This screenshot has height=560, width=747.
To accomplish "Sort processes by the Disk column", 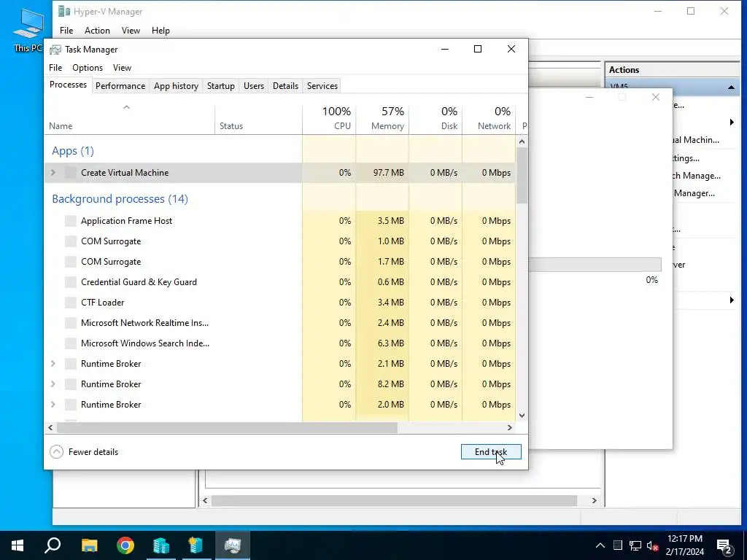I will click(x=436, y=118).
